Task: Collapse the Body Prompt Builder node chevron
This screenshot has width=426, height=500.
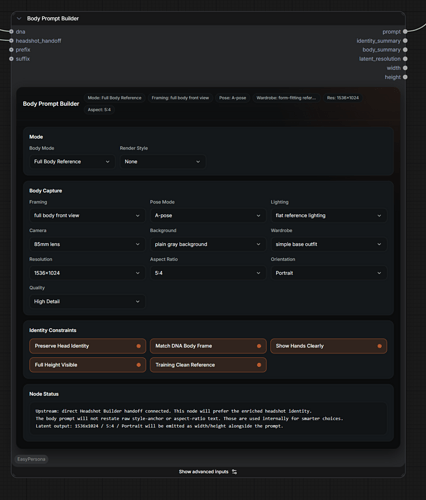Action: (x=19, y=19)
